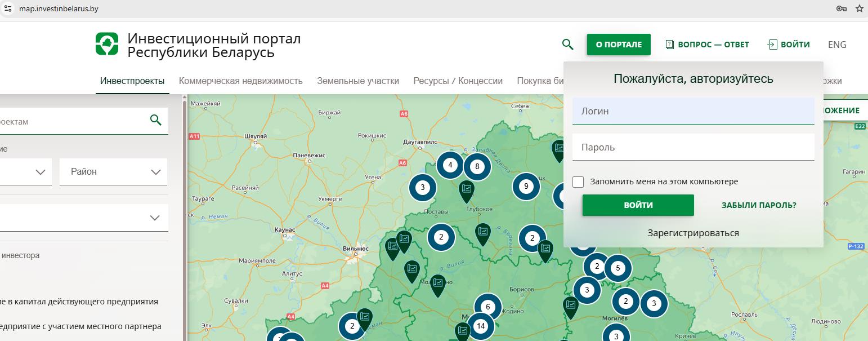Open site search magnifier in header
Image resolution: width=868 pixels, height=341 pixels.
(567, 45)
